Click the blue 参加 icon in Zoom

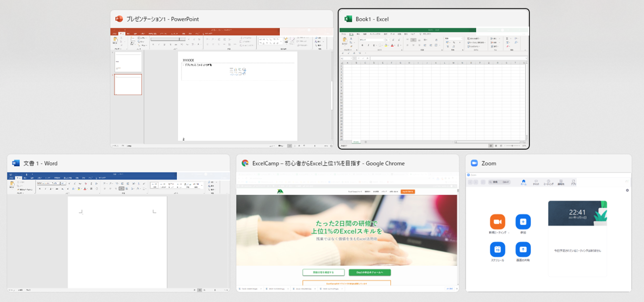[523, 221]
